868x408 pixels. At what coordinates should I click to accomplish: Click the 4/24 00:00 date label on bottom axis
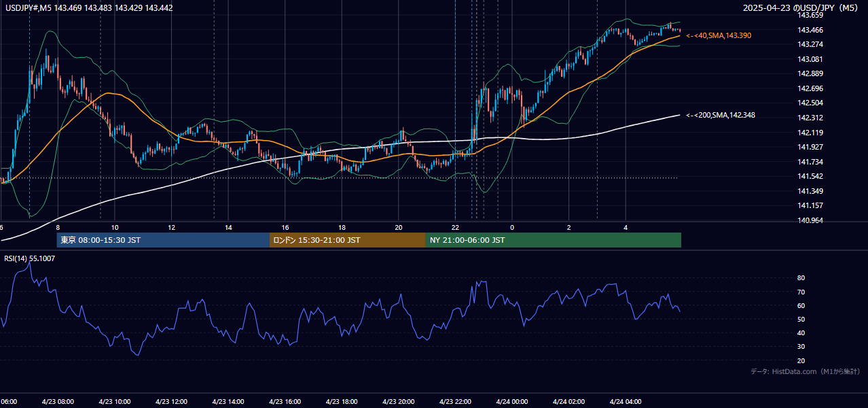(x=512, y=402)
